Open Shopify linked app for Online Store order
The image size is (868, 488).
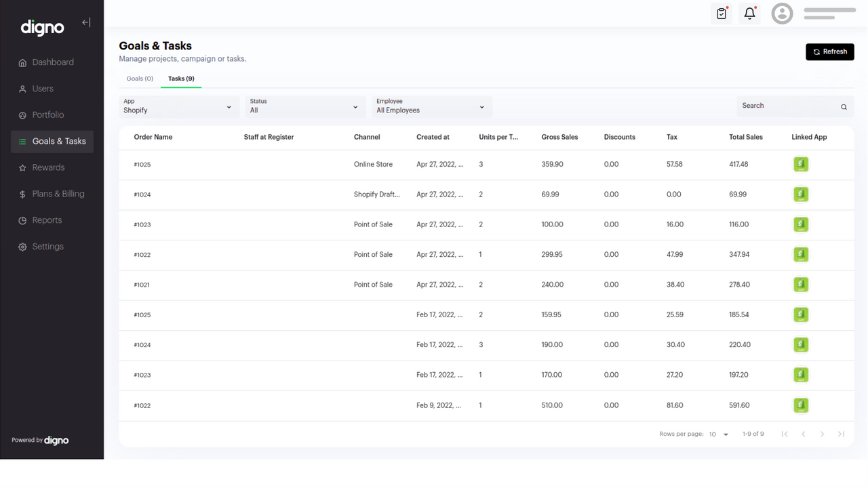[x=801, y=164]
